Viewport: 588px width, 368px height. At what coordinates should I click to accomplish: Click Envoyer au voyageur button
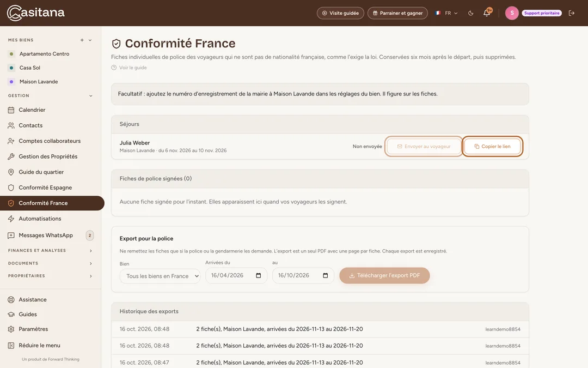point(424,147)
